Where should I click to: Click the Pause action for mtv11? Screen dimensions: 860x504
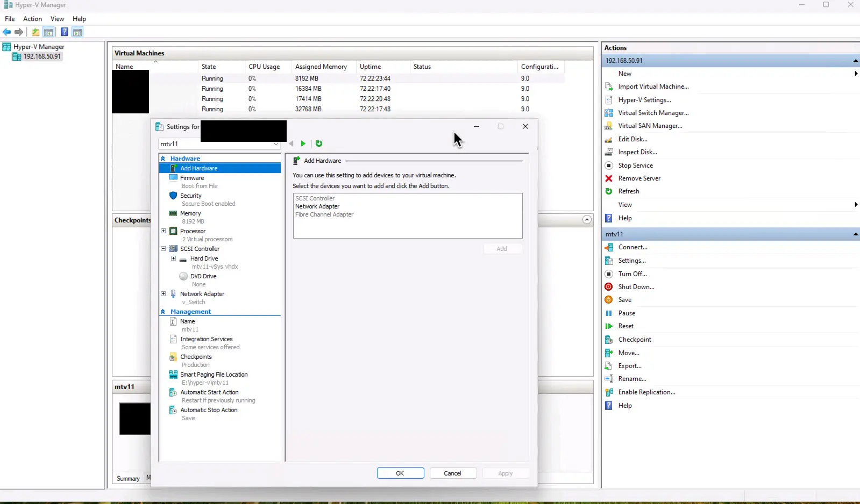coord(627,313)
